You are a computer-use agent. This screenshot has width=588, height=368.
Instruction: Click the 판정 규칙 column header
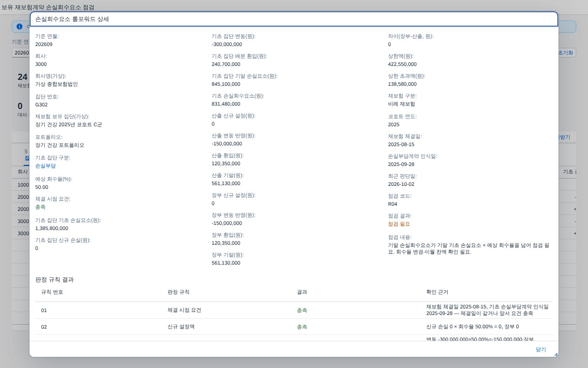click(179, 292)
